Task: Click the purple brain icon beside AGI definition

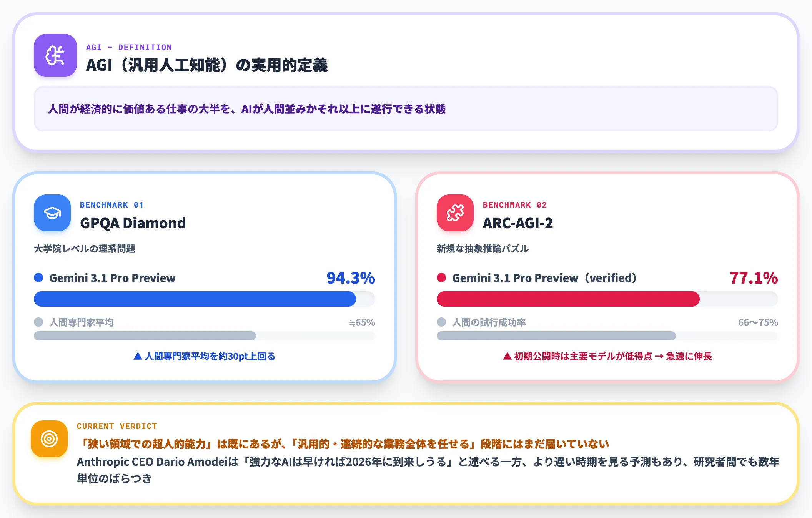Action: (x=55, y=55)
